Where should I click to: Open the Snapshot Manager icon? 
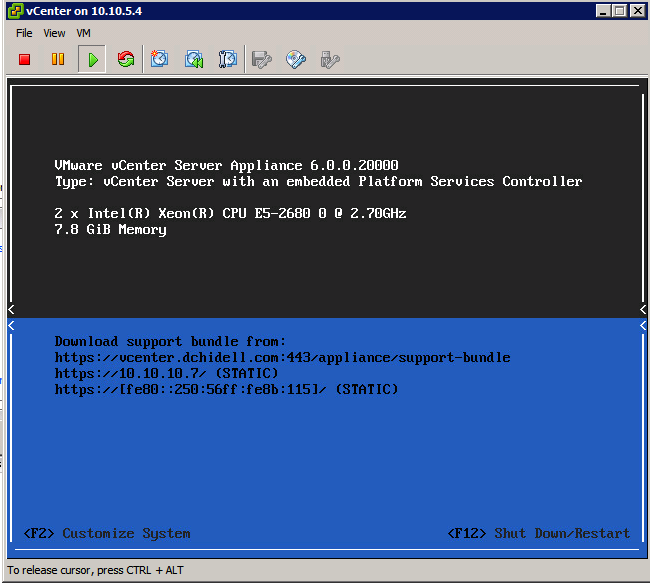[228, 59]
